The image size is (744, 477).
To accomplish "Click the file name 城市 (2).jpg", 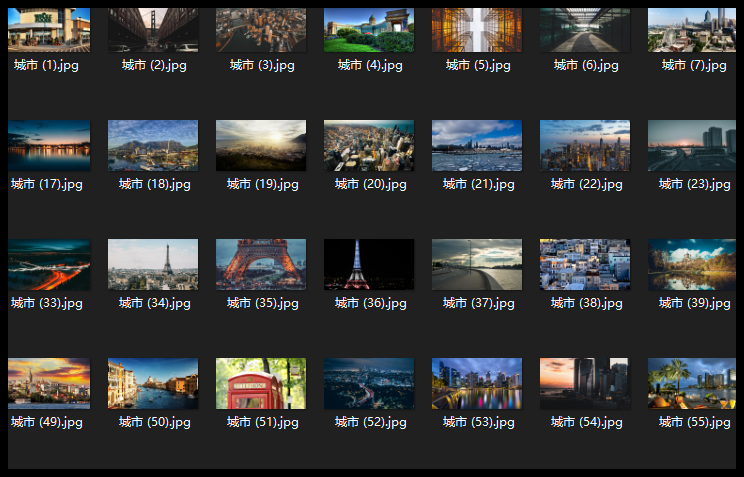I will point(154,65).
